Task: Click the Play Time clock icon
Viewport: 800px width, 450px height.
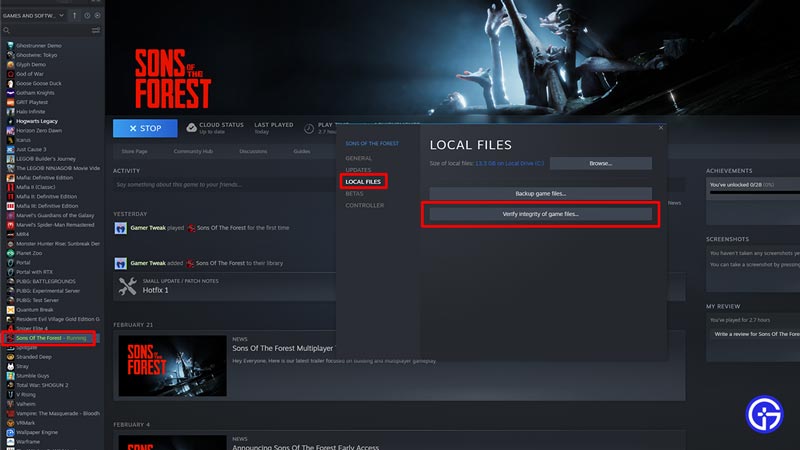Action: point(309,129)
